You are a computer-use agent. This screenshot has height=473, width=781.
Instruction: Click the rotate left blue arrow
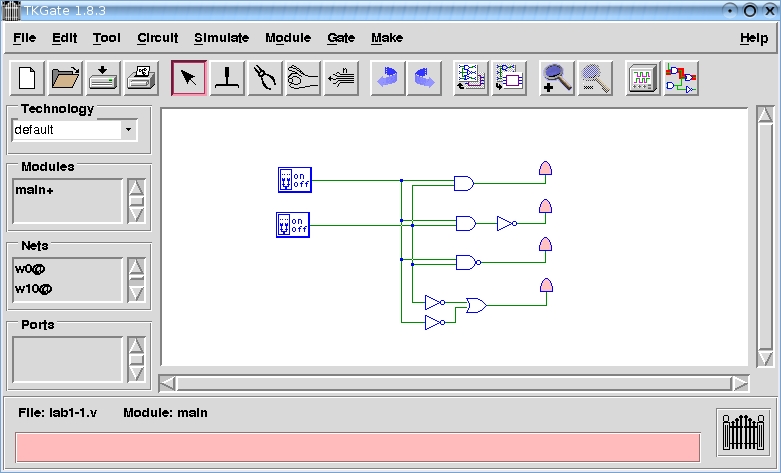387,78
